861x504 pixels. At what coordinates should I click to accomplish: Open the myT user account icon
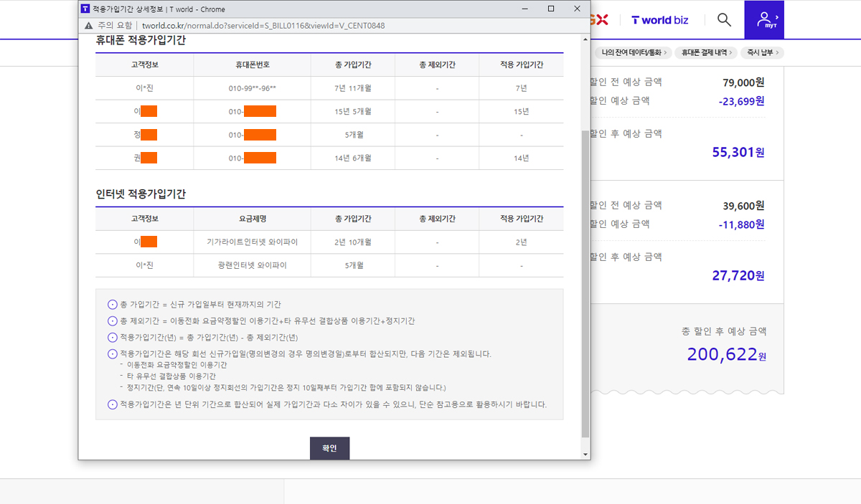tap(763, 19)
